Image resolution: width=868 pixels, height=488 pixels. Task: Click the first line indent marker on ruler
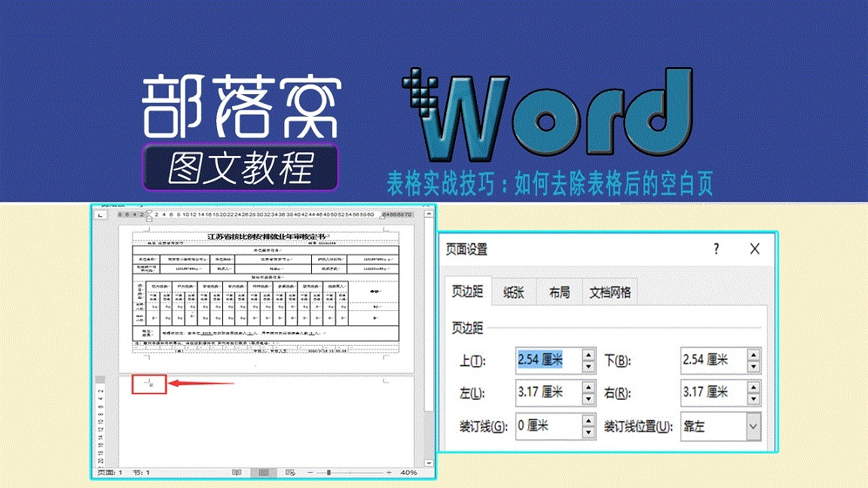click(x=149, y=212)
